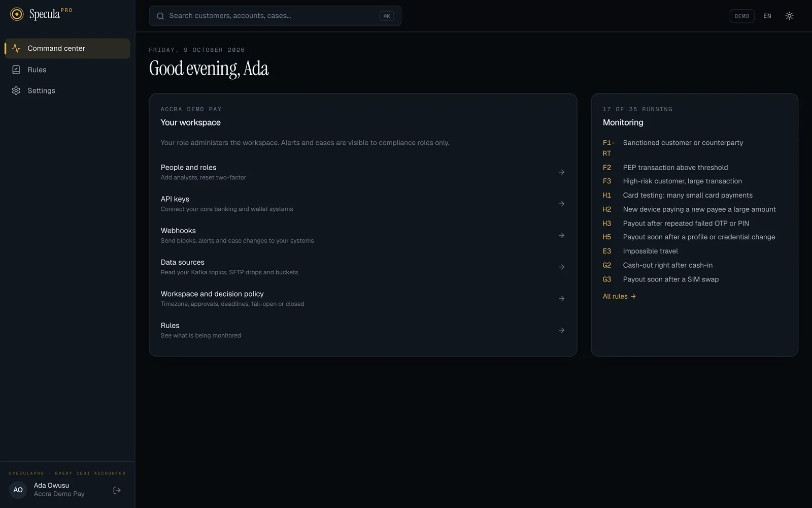Focus the search customers, accounts, cases field
Viewport: 812px width, 508px height.
pos(275,16)
